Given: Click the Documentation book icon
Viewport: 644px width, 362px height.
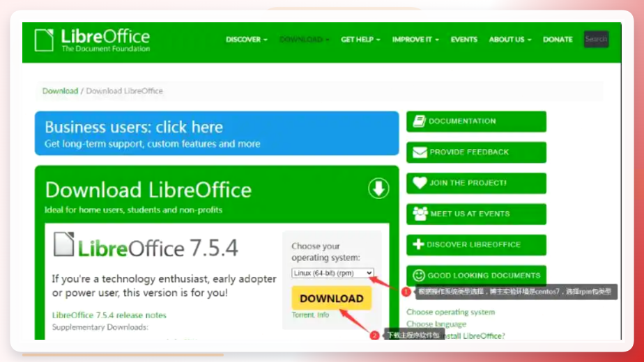Looking at the screenshot, I should click(x=419, y=121).
